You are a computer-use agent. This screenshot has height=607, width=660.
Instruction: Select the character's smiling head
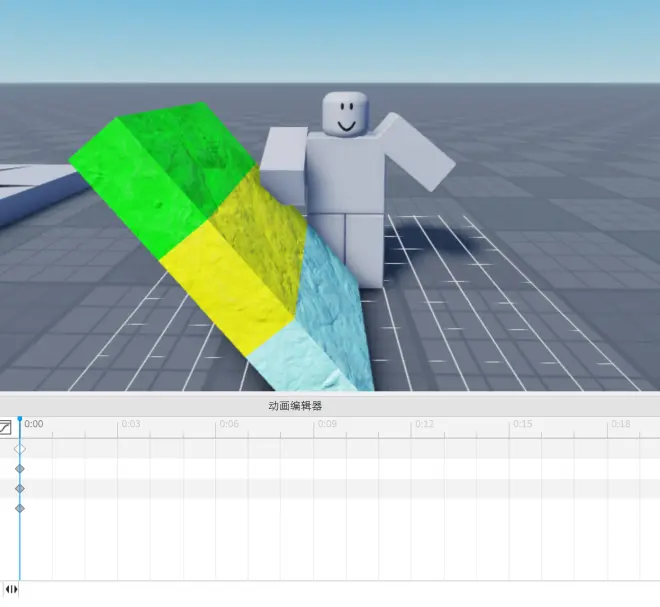[x=345, y=114]
